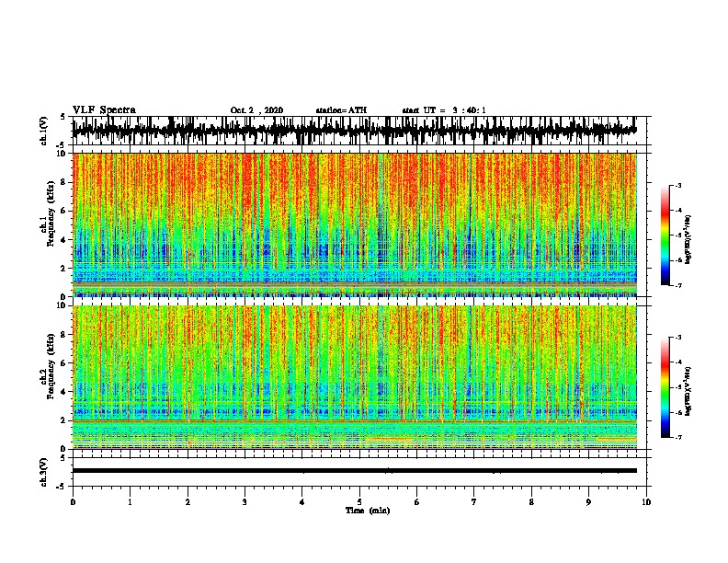Click the "ch.1(V)" waveform axis label

[x=44, y=131]
